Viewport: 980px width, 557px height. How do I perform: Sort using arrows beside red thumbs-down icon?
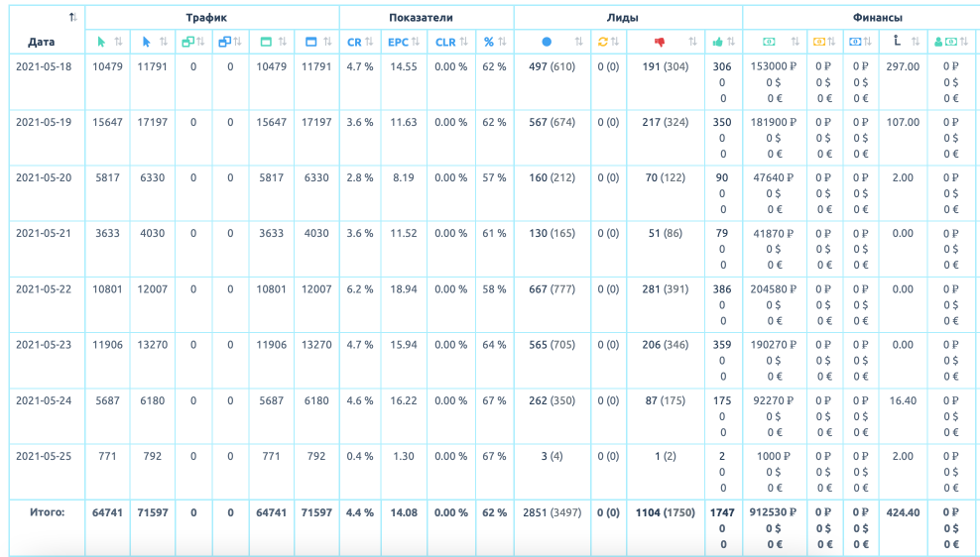(692, 42)
